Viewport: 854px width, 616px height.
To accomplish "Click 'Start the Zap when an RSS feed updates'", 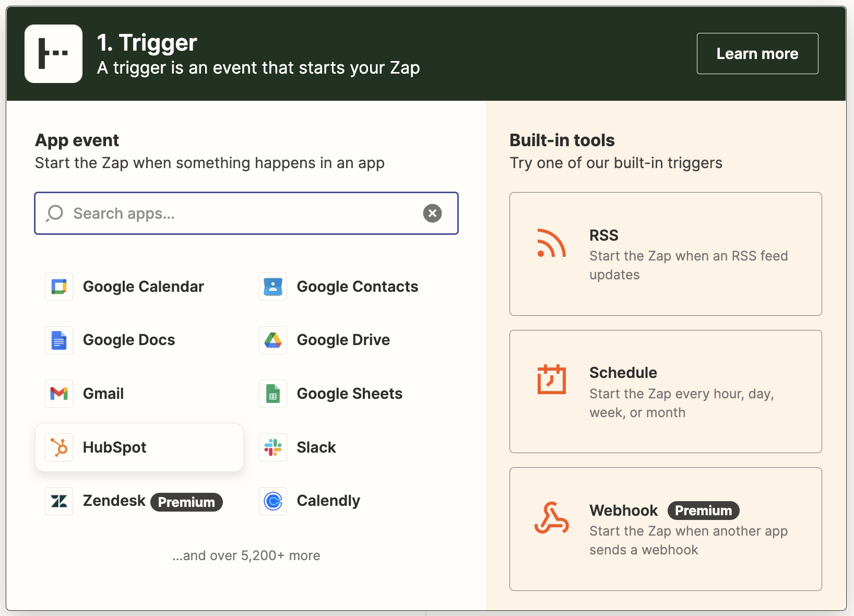I will pos(689,265).
